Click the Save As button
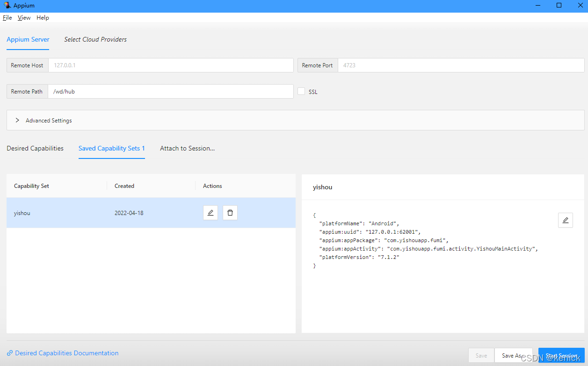This screenshot has width=588, height=366. [513, 356]
